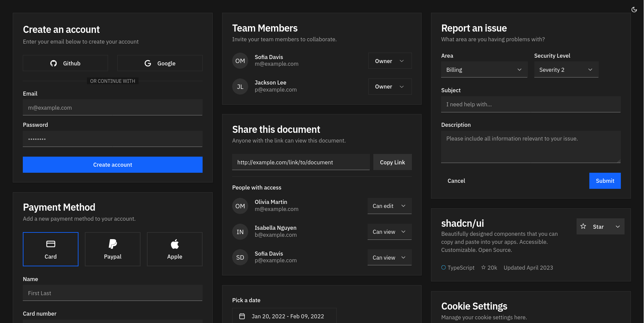The image size is (644, 323).
Task: Click the star icon in Star button
Action: pyautogui.click(x=583, y=226)
